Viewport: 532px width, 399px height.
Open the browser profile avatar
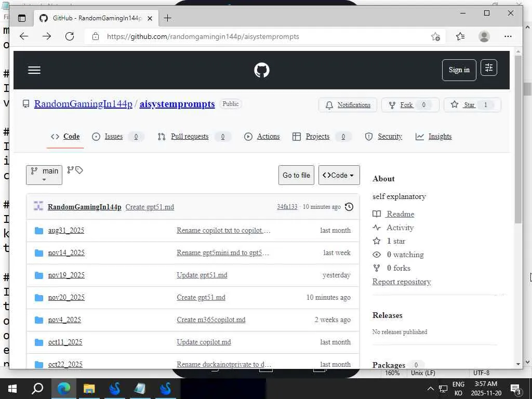(x=484, y=36)
